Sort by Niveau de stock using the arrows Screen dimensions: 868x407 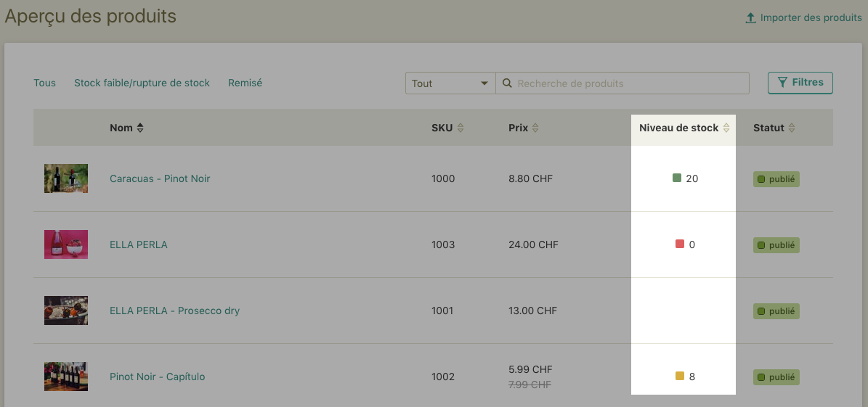[726, 128]
